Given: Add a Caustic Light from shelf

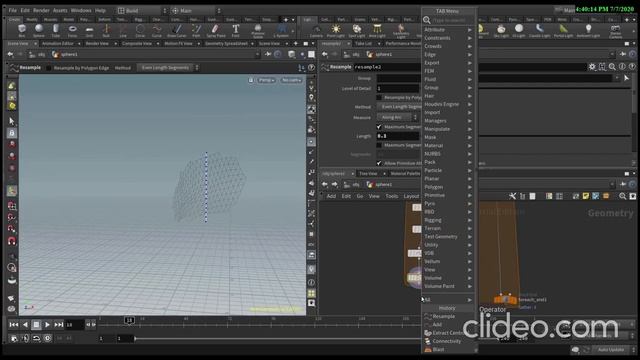Looking at the screenshot, I should click(x=540, y=30).
